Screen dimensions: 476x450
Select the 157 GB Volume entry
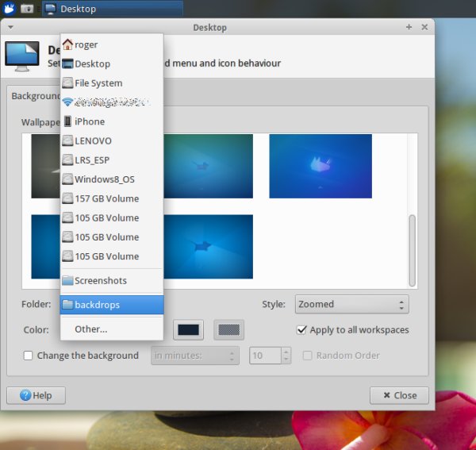112,198
